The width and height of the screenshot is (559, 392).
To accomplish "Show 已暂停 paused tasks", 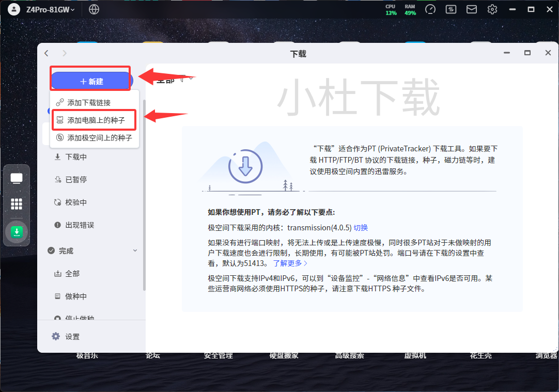I will pyautogui.click(x=75, y=180).
